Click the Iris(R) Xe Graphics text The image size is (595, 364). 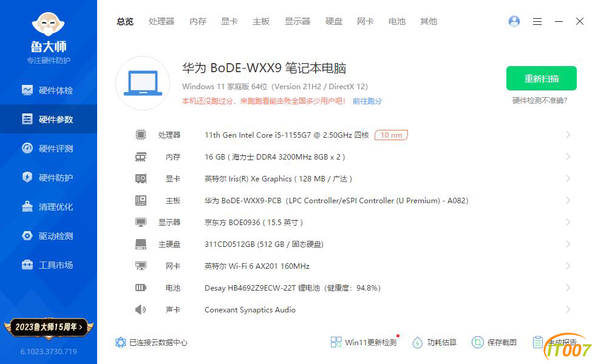click(x=278, y=179)
